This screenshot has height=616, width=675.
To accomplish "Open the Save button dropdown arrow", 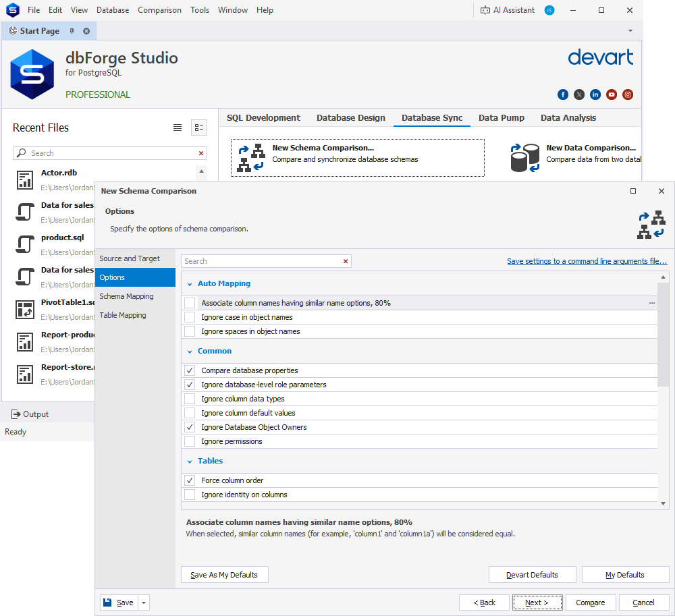I will point(144,603).
